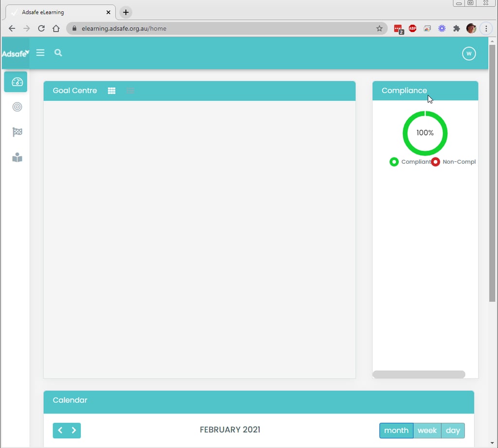Open the Chrome three-dot menu

coord(486,29)
